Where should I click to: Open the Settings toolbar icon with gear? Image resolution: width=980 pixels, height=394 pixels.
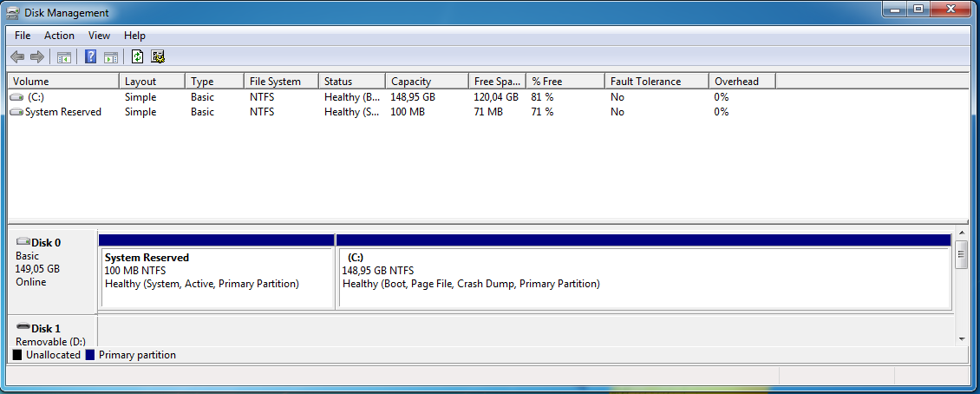point(158,57)
